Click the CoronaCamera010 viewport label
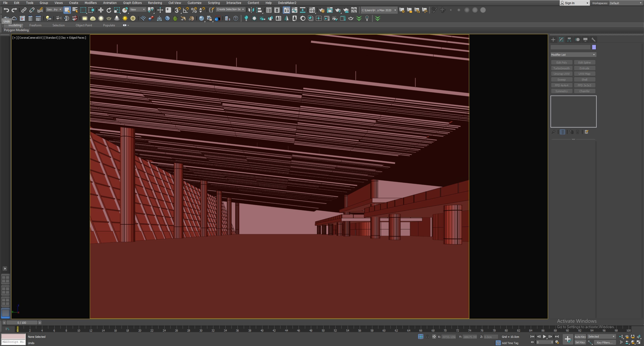644x346 pixels. [x=31, y=38]
